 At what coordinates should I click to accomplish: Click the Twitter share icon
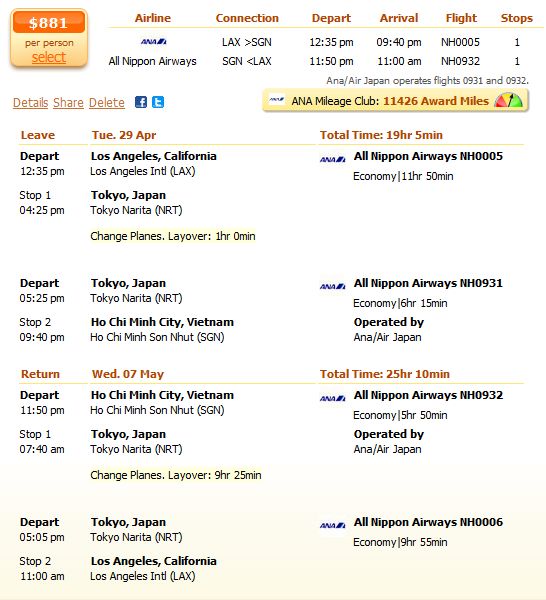158,102
